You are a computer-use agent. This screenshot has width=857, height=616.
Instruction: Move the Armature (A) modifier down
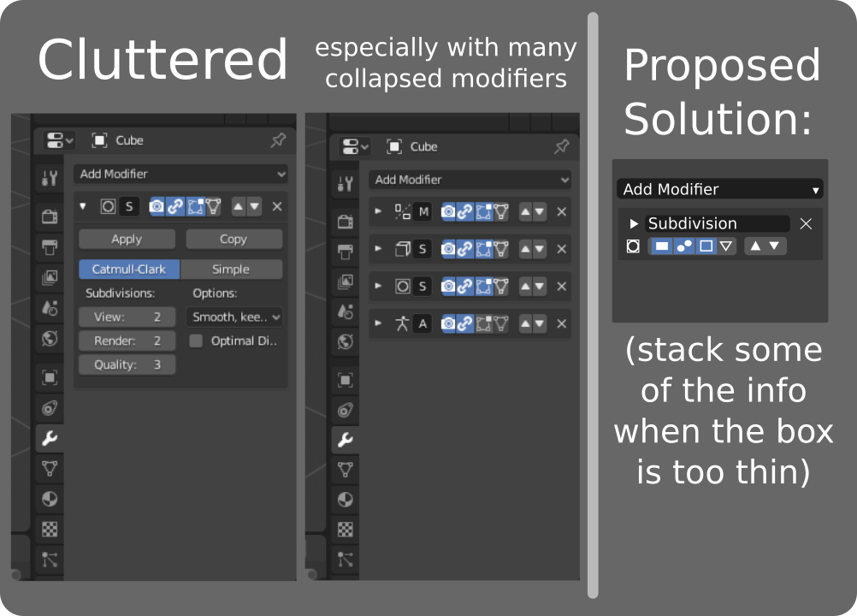tap(540, 323)
